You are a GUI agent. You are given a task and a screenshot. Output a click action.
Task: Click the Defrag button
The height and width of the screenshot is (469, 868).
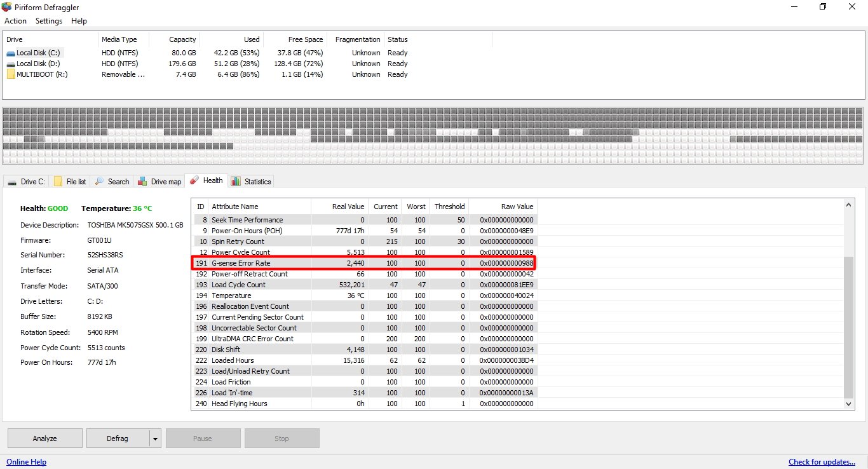click(118, 438)
